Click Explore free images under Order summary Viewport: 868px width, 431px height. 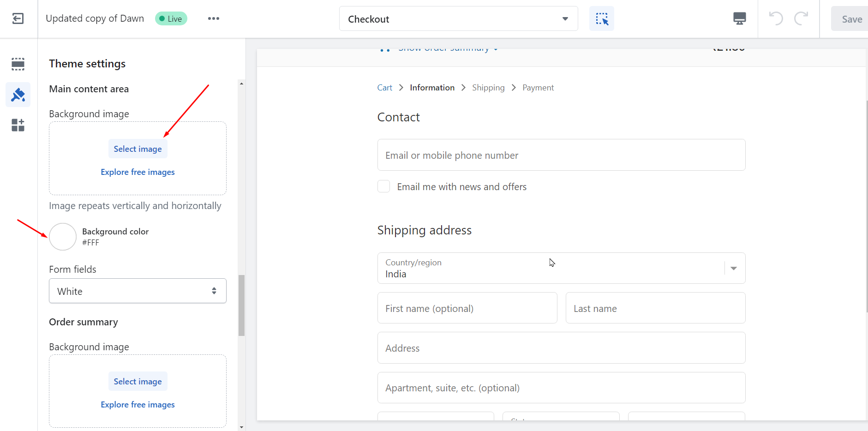(138, 405)
